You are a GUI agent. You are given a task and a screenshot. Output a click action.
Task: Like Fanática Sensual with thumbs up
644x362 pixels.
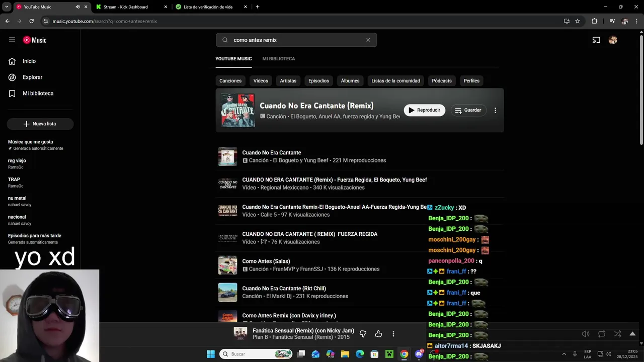378,334
